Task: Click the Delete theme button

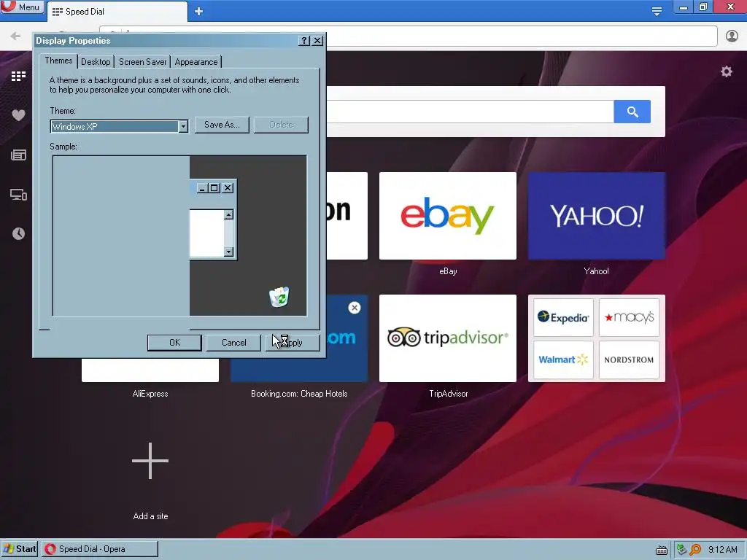Action: [x=281, y=125]
